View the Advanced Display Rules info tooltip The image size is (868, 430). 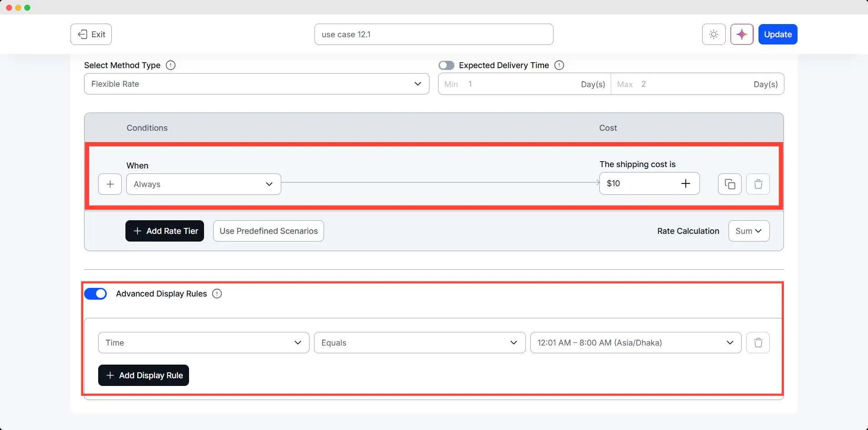(x=216, y=293)
